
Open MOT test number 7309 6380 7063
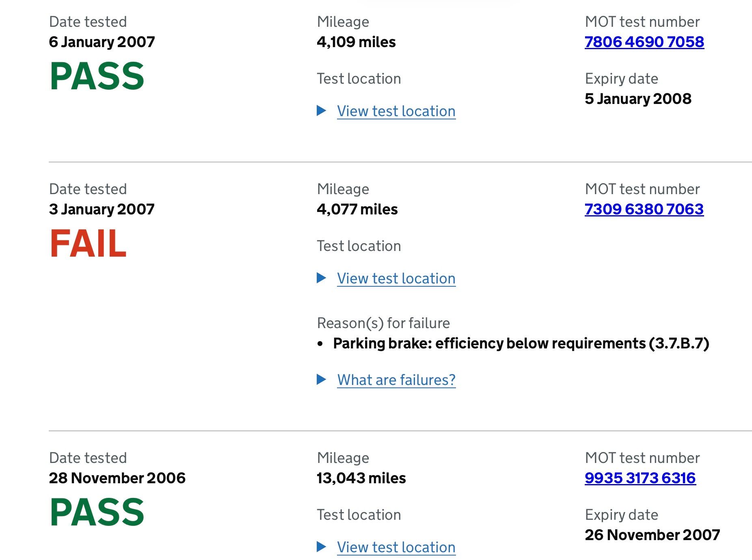[x=644, y=209]
